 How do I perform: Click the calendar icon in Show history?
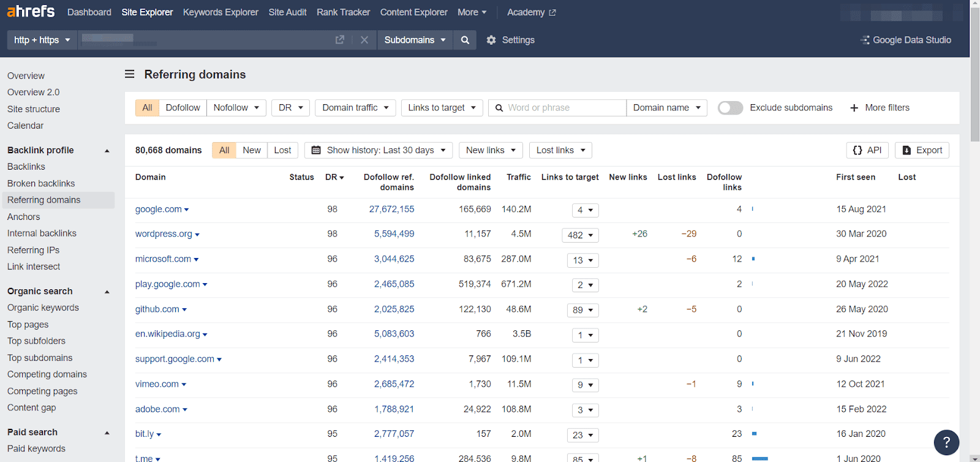pyautogui.click(x=316, y=150)
